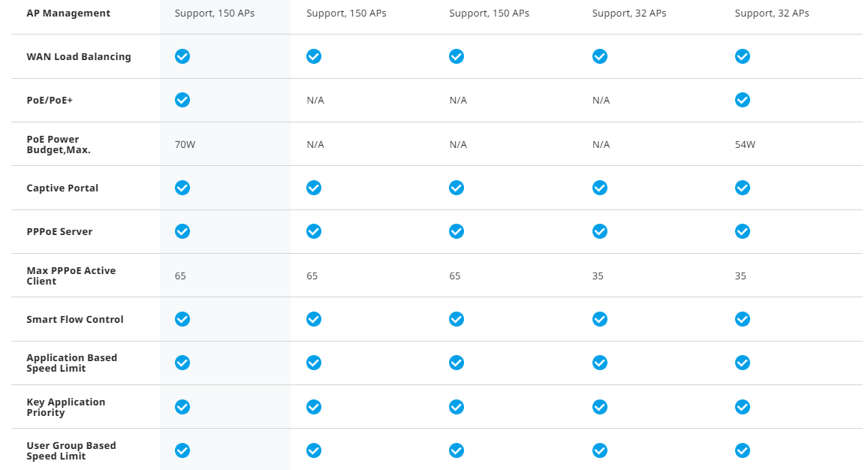Click Key Application Priority checkmark in first column

182,407
